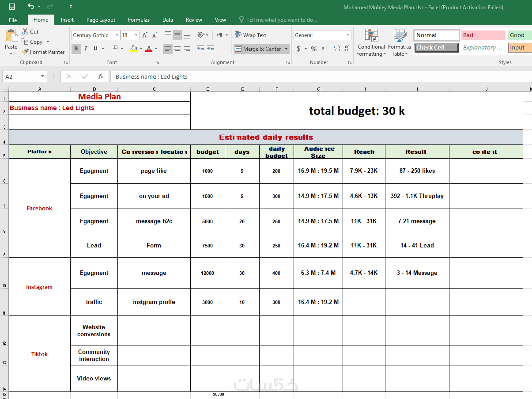Click the Save icon in title bar

pyautogui.click(x=12, y=7)
